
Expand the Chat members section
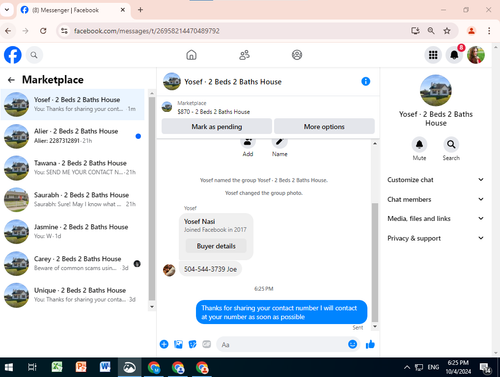coord(435,199)
